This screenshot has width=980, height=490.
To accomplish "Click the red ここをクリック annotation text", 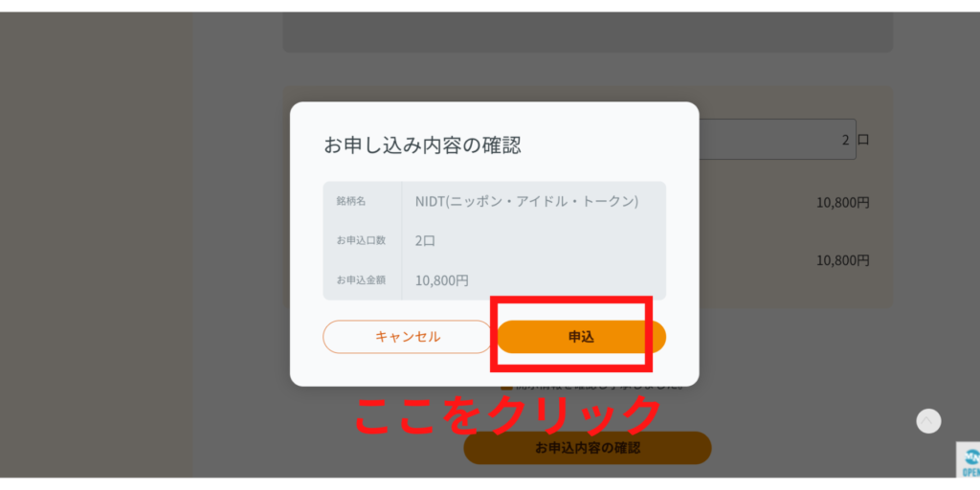I will point(507,415).
